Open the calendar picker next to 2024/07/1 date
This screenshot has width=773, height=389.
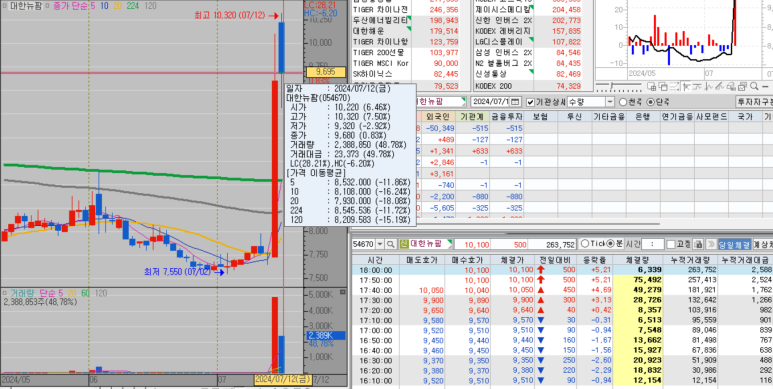tap(515, 102)
